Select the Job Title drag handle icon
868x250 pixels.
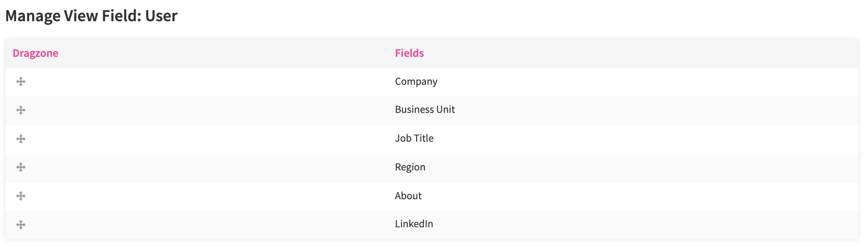(x=21, y=139)
